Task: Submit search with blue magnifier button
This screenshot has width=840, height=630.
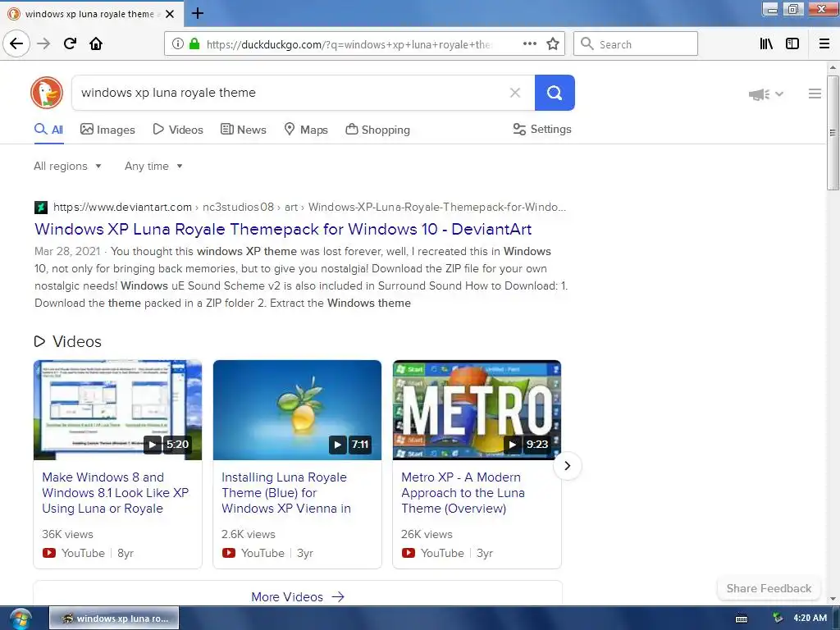Action: [x=555, y=93]
